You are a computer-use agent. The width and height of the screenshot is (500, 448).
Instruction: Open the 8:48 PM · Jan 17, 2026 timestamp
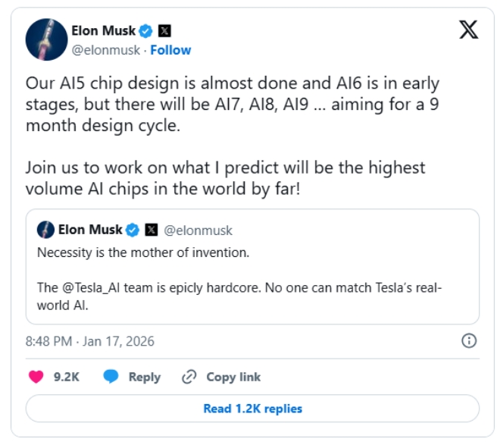tap(90, 341)
